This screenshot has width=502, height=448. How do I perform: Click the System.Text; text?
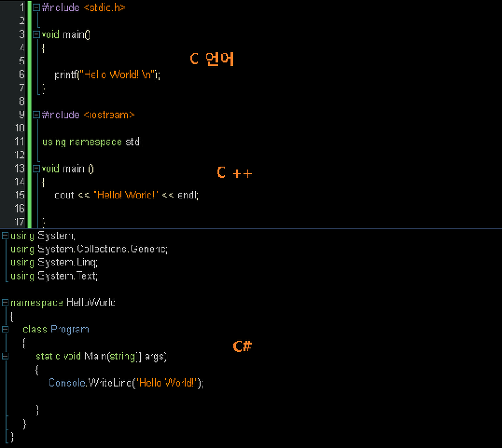click(68, 275)
